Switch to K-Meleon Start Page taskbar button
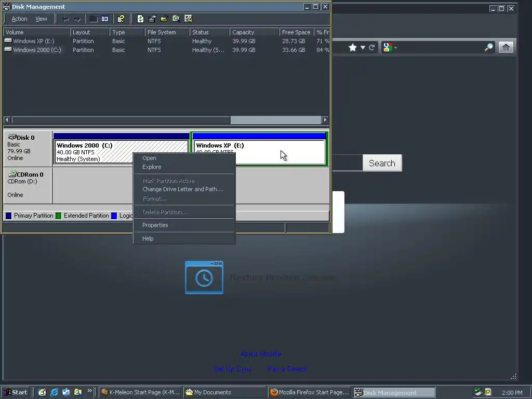The height and width of the screenshot is (399, 532). click(x=140, y=392)
